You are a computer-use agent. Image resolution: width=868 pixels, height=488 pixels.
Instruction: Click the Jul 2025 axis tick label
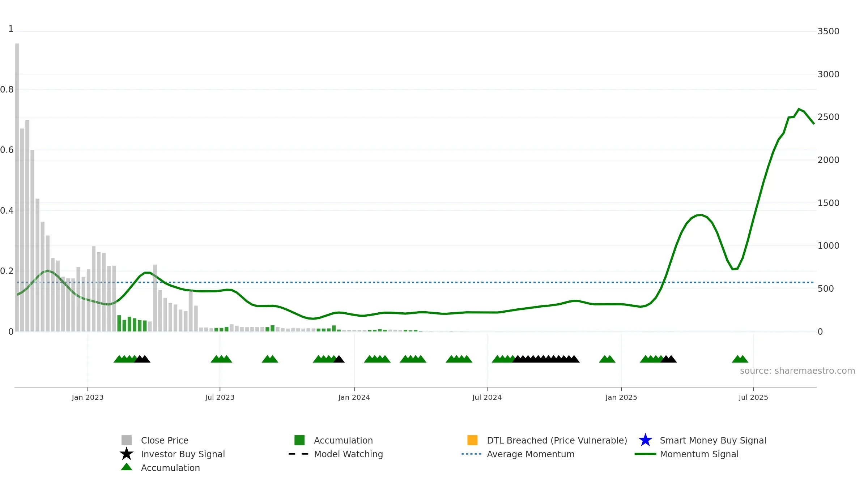(x=753, y=397)
